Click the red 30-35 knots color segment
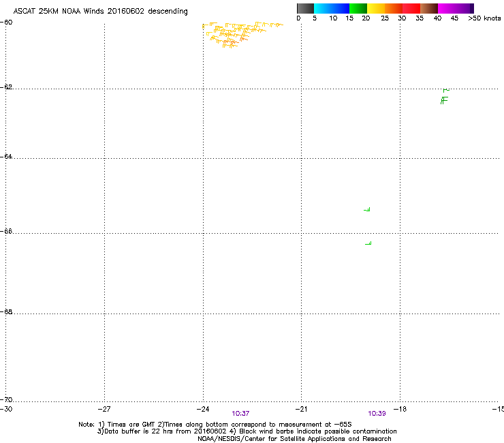 coord(411,8)
